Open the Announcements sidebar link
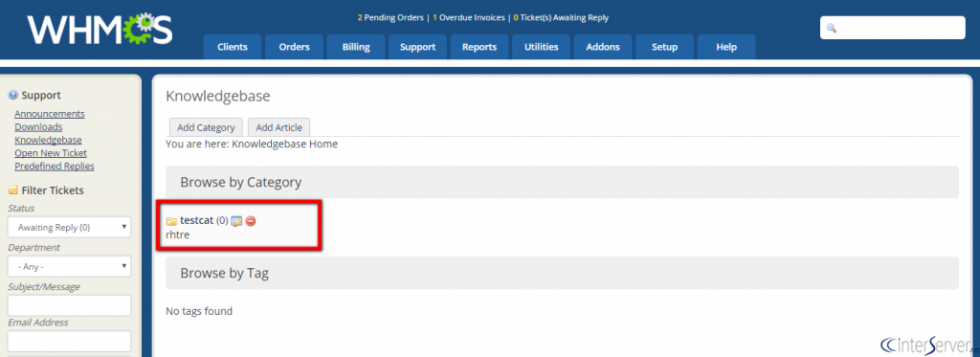 [x=50, y=114]
